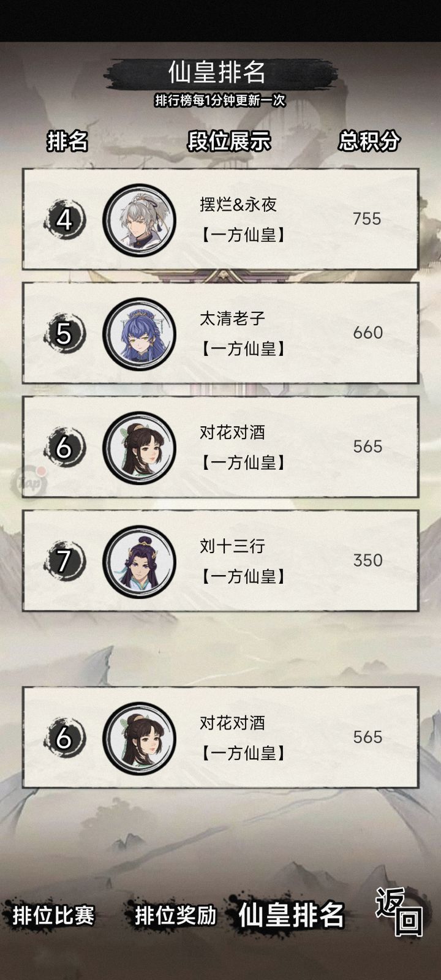Tap my own avatar in the bottom card
The height and width of the screenshot is (980, 441).
click(x=139, y=737)
